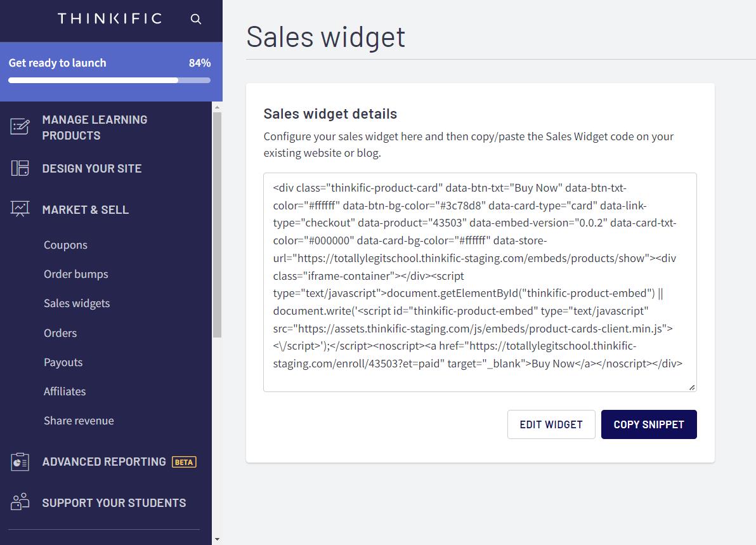Image resolution: width=756 pixels, height=545 pixels.
Task: Click the Support Your Students people icon
Action: (20, 502)
